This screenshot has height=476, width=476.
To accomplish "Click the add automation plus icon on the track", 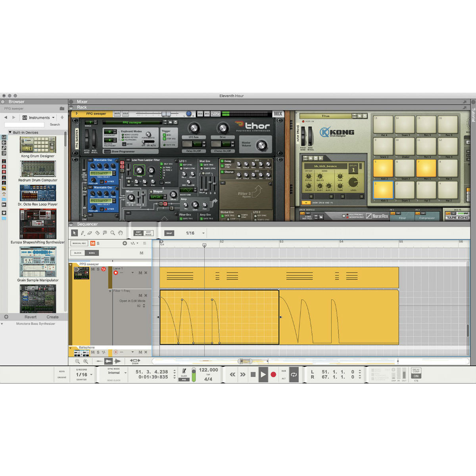I will (125, 243).
